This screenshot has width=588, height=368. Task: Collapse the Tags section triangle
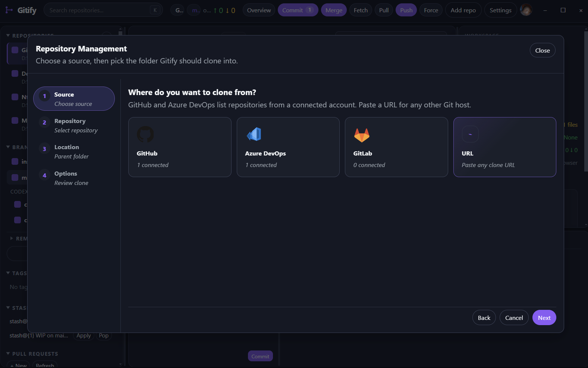coord(8,273)
